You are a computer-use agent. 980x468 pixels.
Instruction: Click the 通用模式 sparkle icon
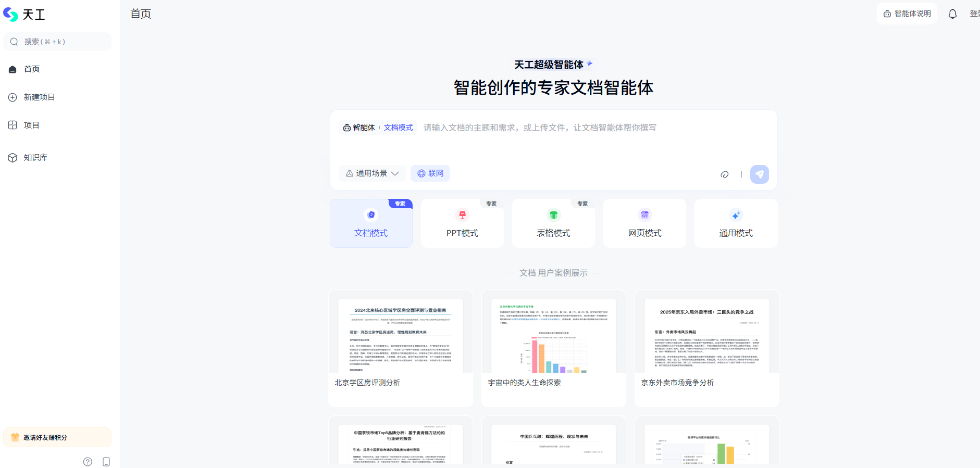coord(736,214)
